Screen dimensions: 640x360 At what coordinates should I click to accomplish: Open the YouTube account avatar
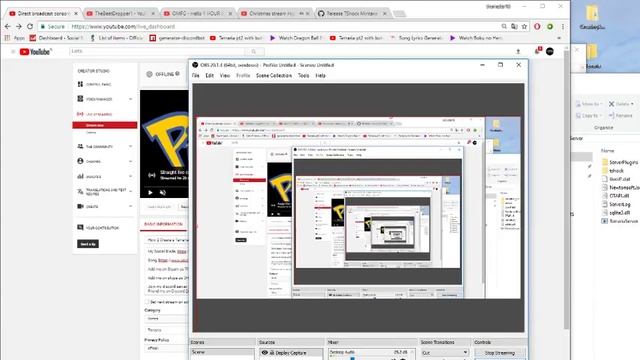pyautogui.click(x=550, y=51)
